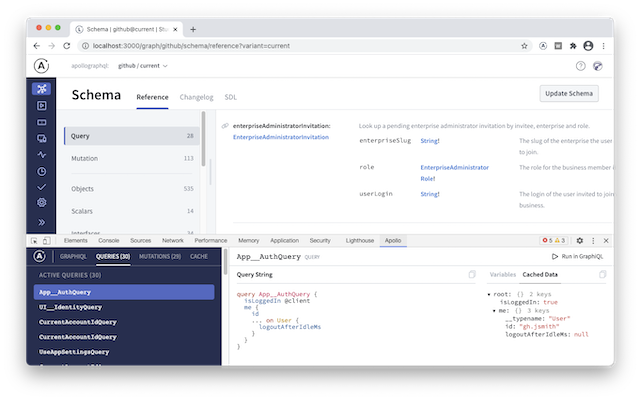This screenshot has width=640, height=400.
Task: Collapse the me node in Cached Data
Action: click(x=494, y=311)
